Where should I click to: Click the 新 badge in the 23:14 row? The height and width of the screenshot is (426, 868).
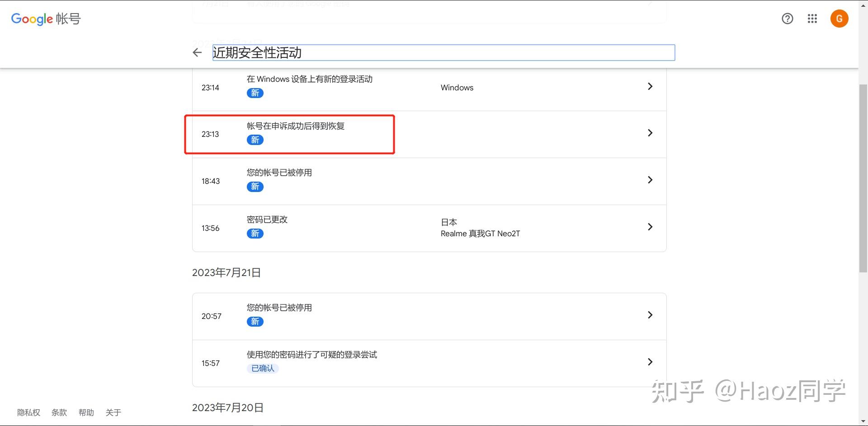pos(255,93)
